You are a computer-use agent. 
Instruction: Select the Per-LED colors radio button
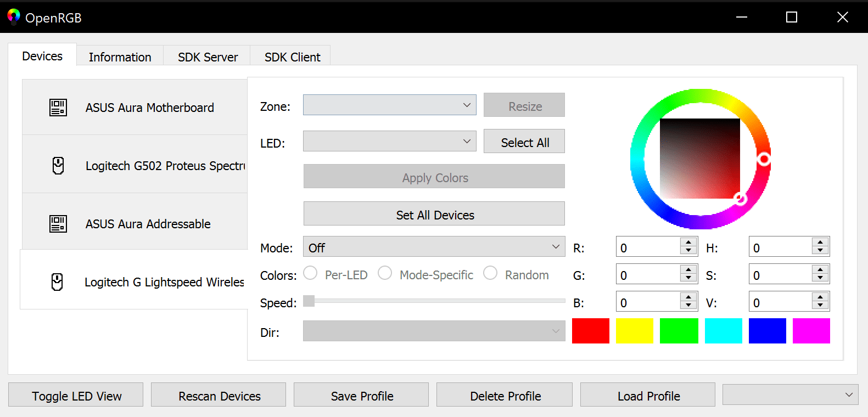point(311,273)
